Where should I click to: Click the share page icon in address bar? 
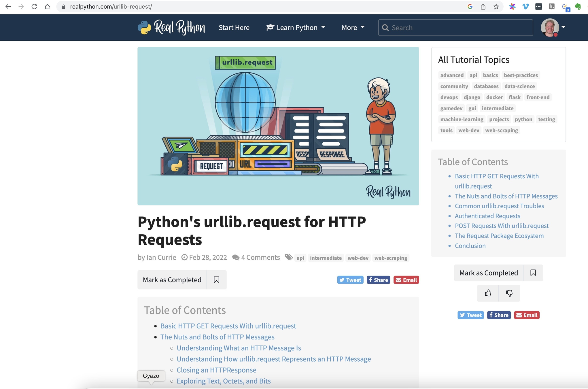pyautogui.click(x=483, y=6)
